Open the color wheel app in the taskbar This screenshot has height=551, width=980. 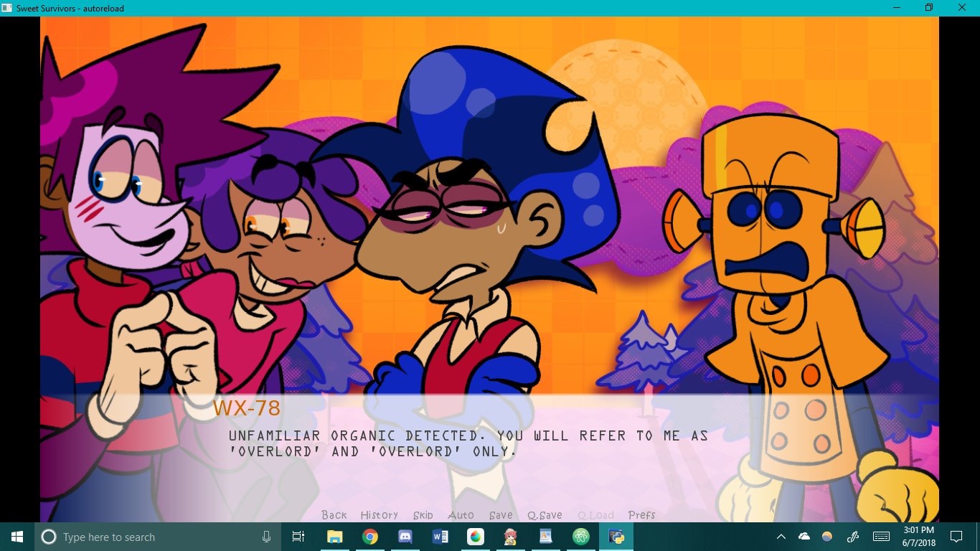click(475, 537)
